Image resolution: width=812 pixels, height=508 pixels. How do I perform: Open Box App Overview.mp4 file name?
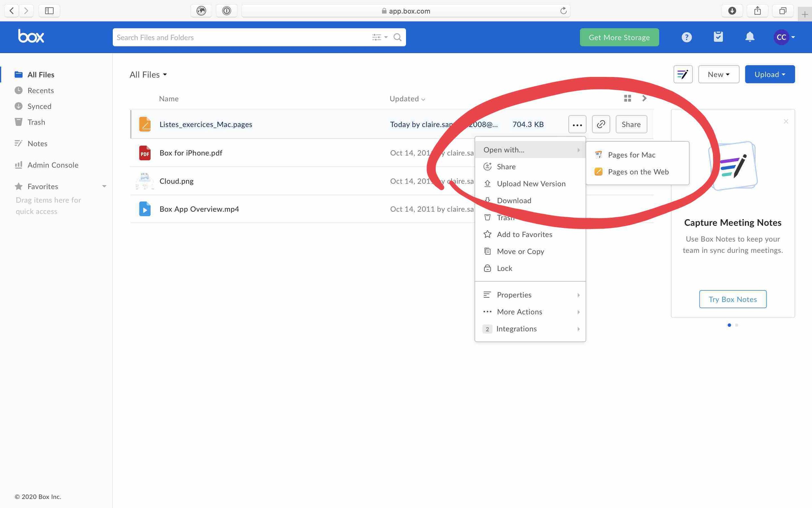coord(199,209)
